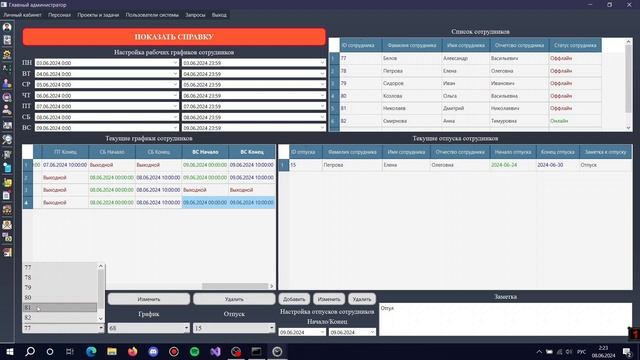Click Удалить above the Отпуск label

click(x=234, y=299)
